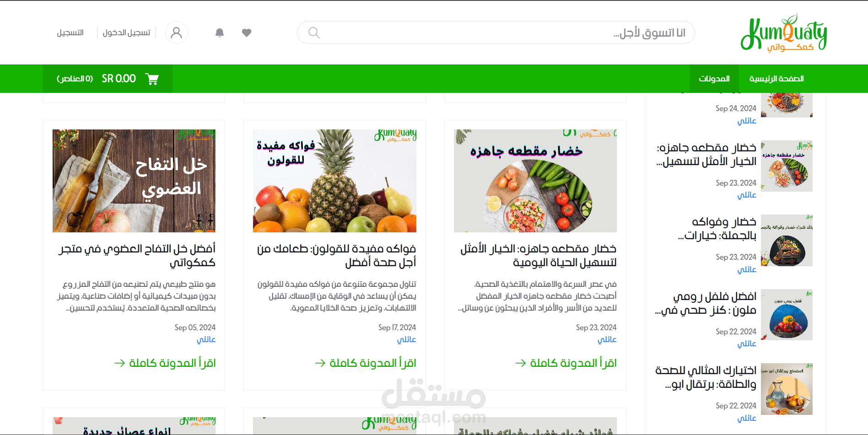Open the shopping cart icon
This screenshot has height=435, width=868.
point(152,79)
